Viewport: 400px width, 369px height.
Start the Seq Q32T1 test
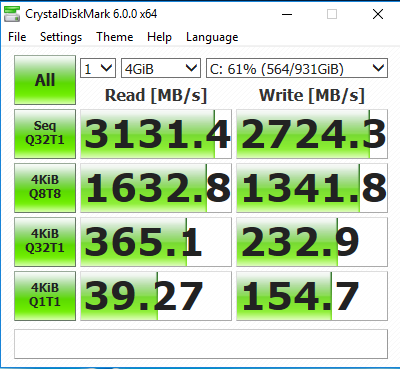(45, 134)
